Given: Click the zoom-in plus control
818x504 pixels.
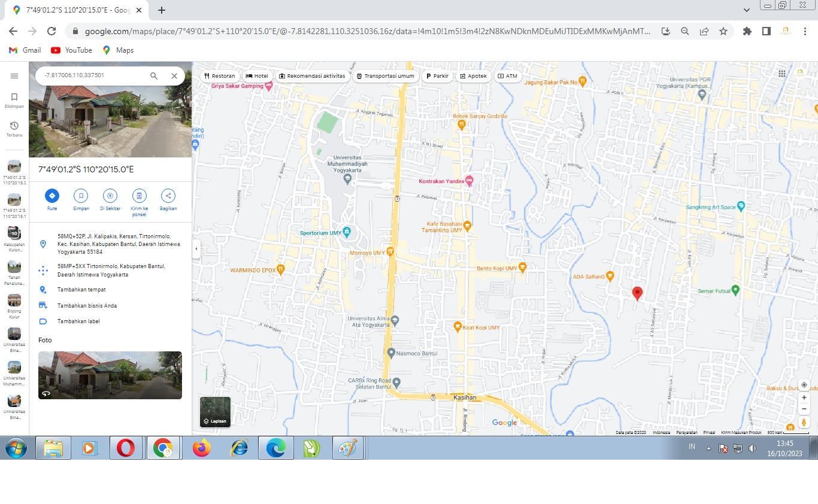Looking at the screenshot, I should pyautogui.click(x=804, y=397).
